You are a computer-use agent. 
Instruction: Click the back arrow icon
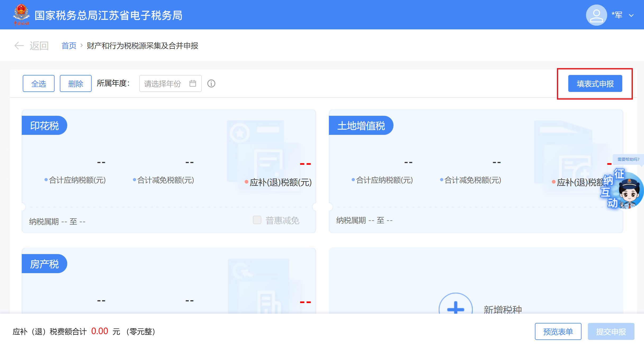tap(19, 46)
